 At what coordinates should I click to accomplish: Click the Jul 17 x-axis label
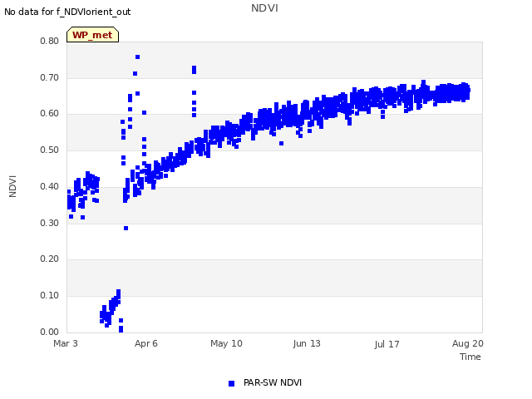(x=387, y=344)
